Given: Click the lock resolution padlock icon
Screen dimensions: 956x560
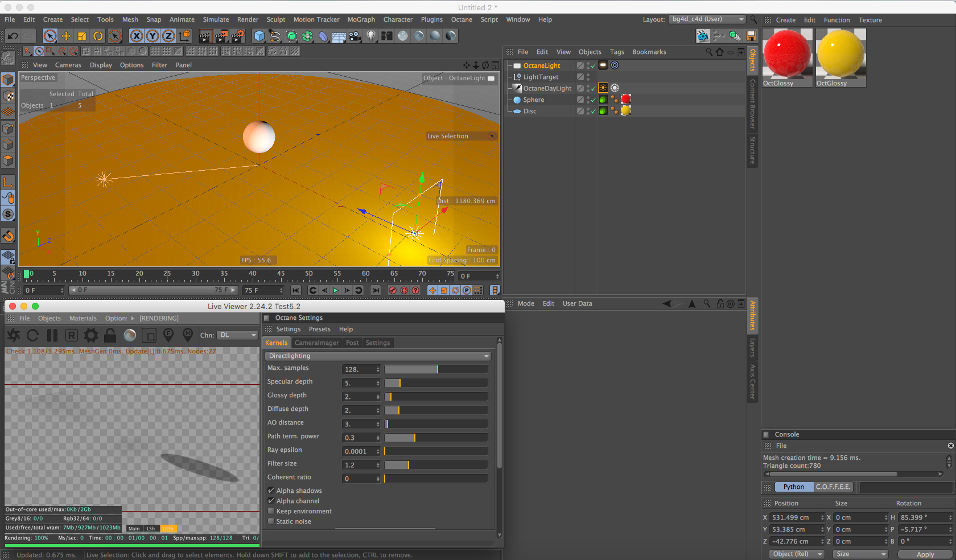Looking at the screenshot, I should tap(110, 335).
